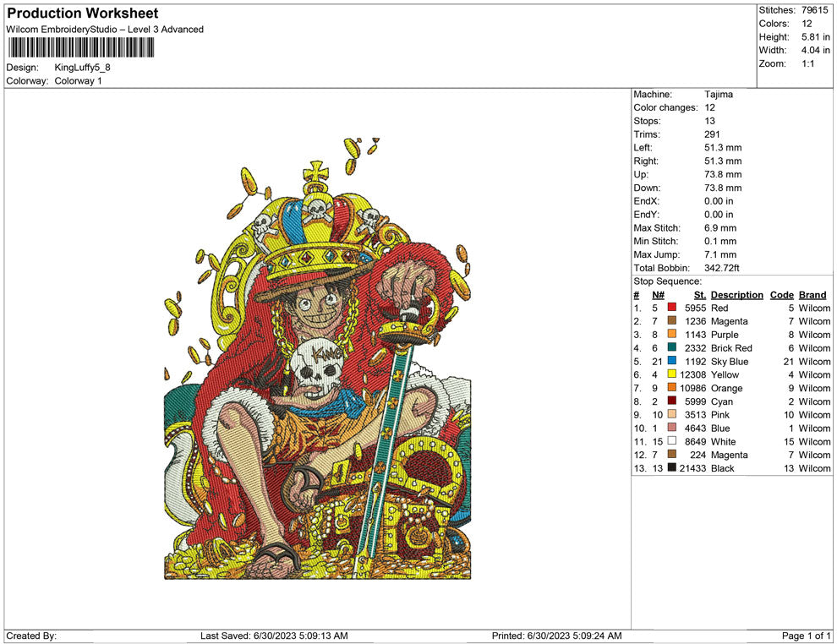Select the stitch total 79615

pyautogui.click(x=814, y=10)
